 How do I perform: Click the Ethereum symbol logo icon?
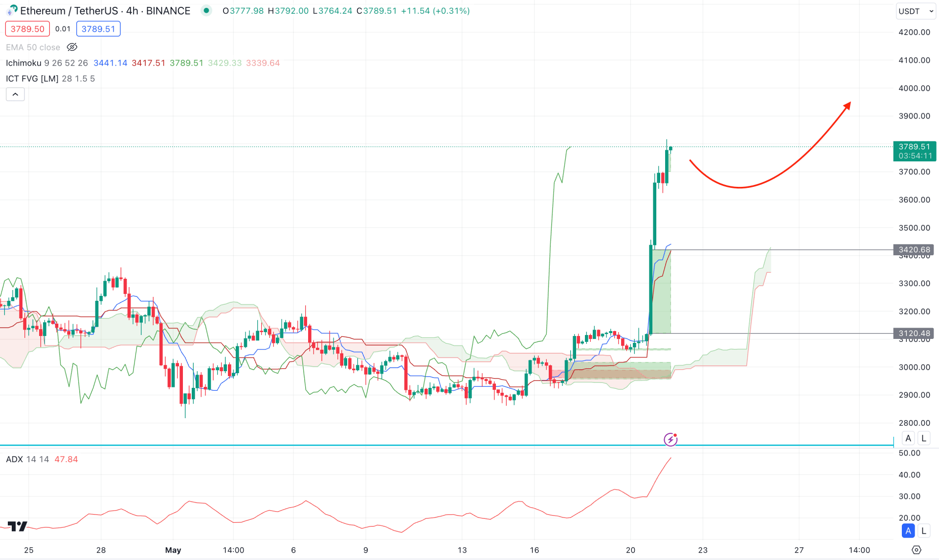click(12, 10)
